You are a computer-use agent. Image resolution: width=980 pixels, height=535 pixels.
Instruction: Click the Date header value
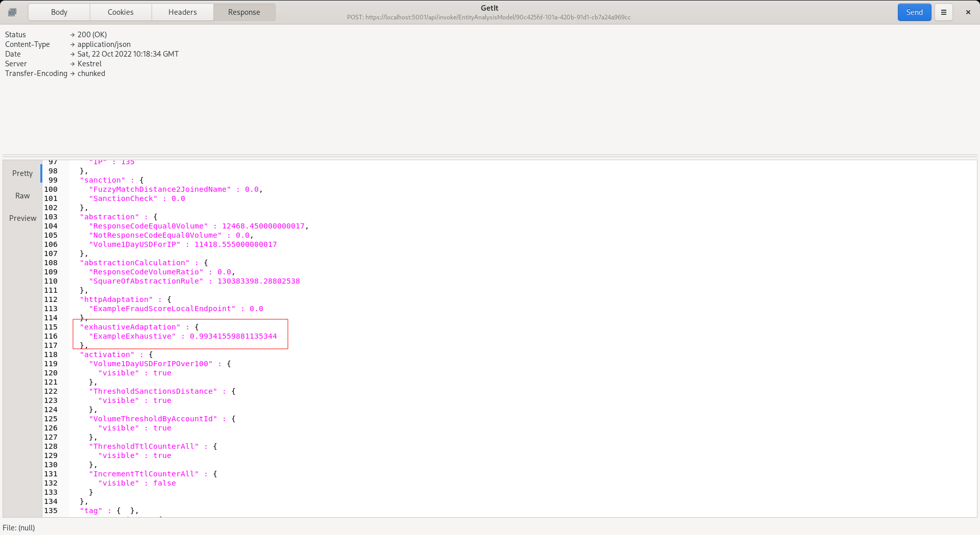tap(128, 54)
